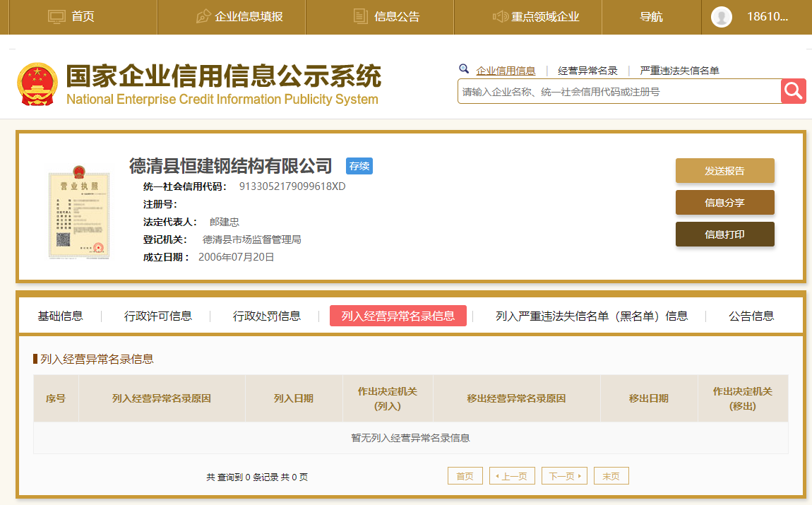Click the red search magnifier button
This screenshot has width=812, height=505.
point(794,91)
